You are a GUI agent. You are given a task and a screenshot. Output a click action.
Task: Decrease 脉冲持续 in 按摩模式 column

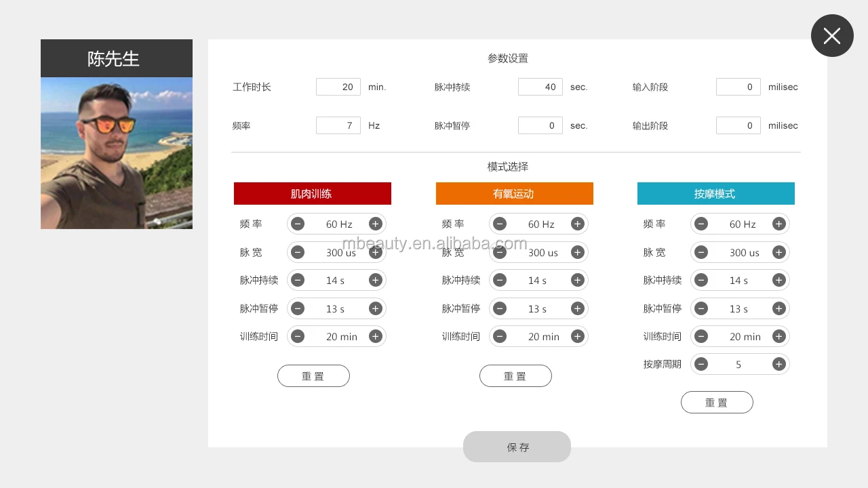701,280
